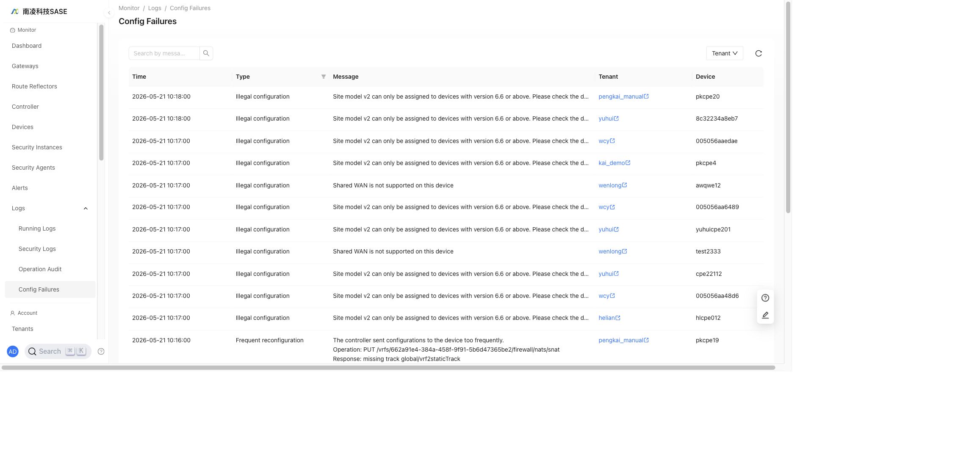Click the page vertical scrollbar
Image resolution: width=980 pixels, height=454 pixels.
tap(788, 107)
